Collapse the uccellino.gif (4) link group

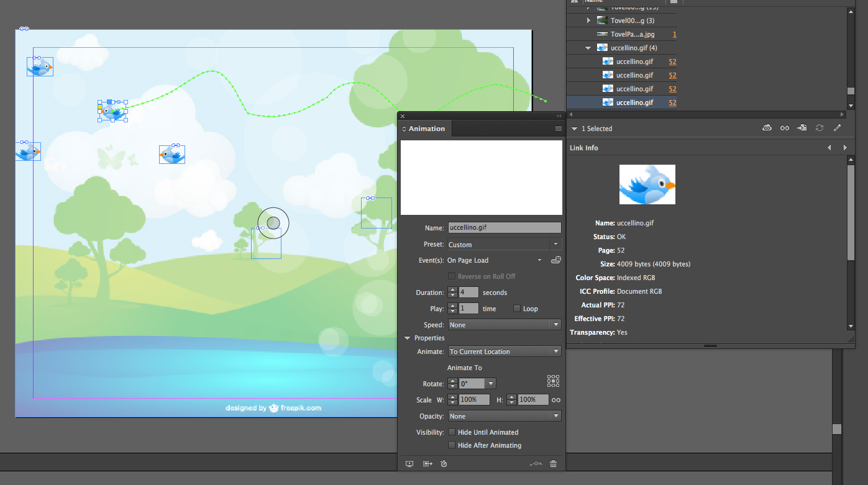[588, 48]
